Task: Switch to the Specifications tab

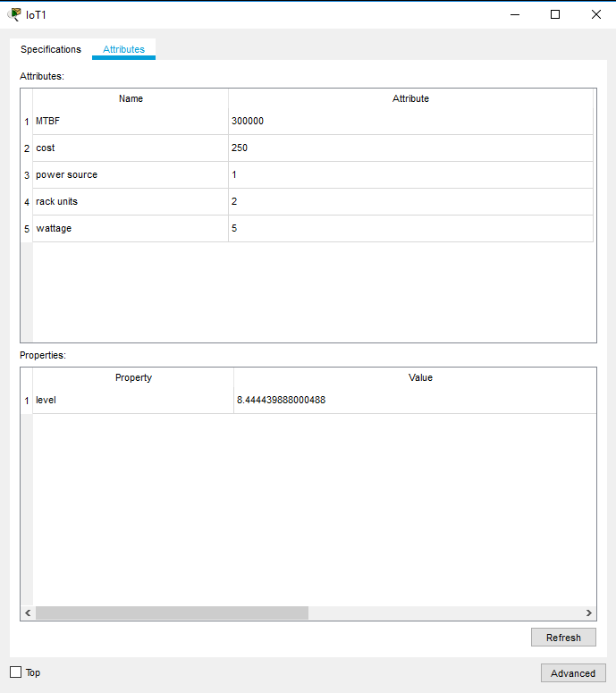Action: [51, 49]
